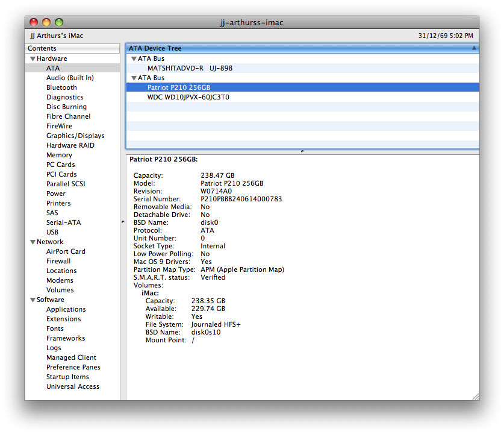Show USB device information
Screen dimensions: 504x434
pos(52,232)
